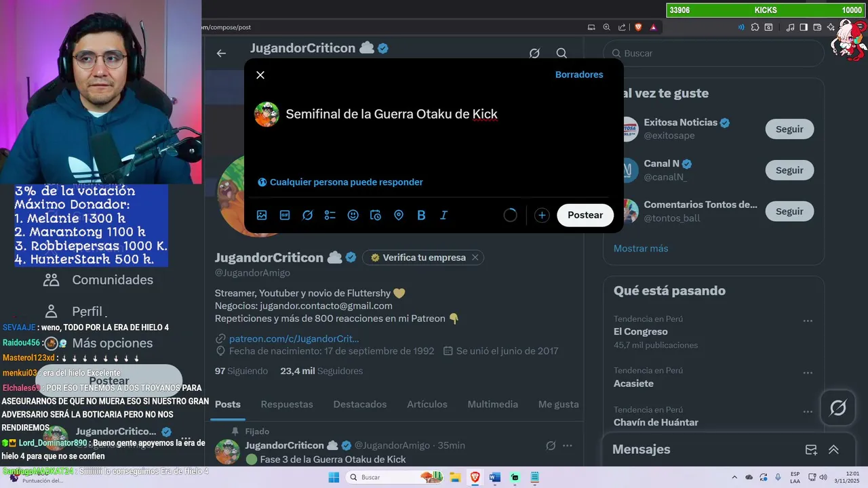Switch to the Respuestas tab
The height and width of the screenshot is (488, 868).
(x=287, y=404)
